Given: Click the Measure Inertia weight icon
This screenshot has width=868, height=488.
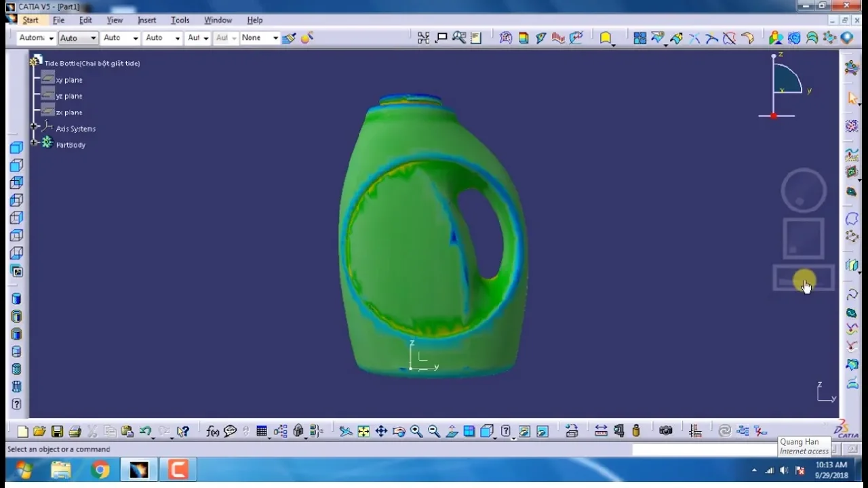Looking at the screenshot, I should pyautogui.click(x=636, y=431).
